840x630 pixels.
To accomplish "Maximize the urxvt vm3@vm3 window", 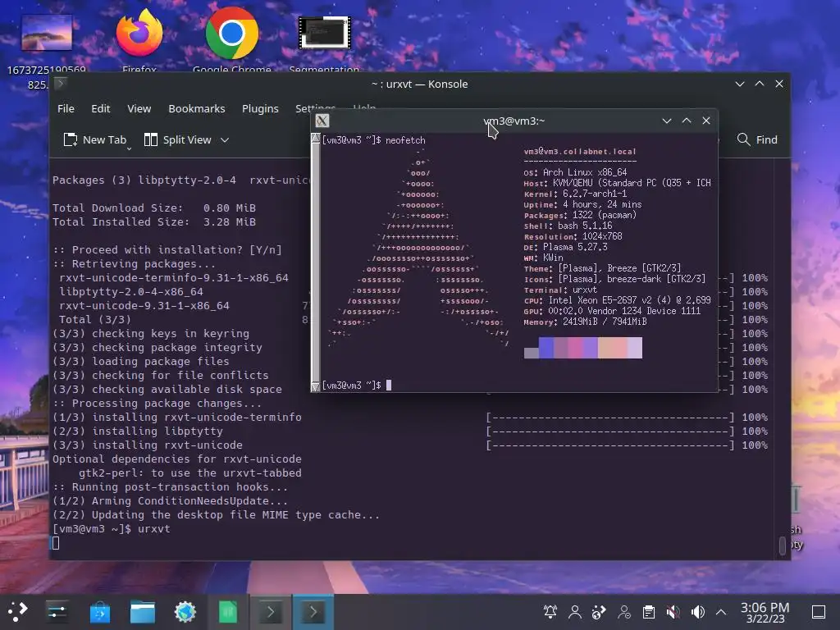I will (687, 121).
